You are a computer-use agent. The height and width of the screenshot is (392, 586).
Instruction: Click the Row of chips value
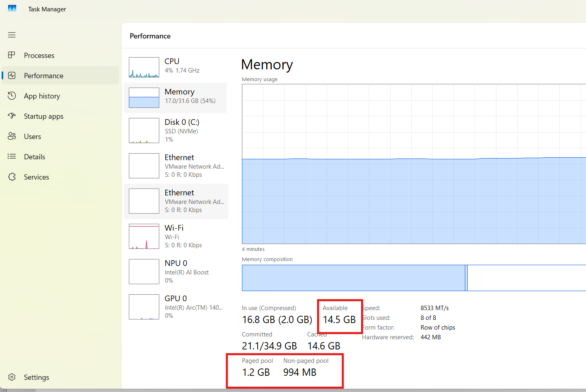tap(438, 328)
